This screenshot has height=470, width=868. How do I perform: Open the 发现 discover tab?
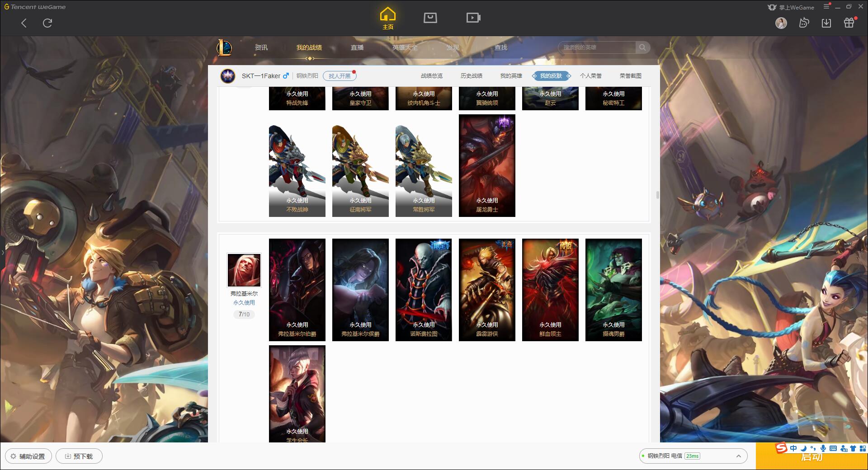pos(453,47)
